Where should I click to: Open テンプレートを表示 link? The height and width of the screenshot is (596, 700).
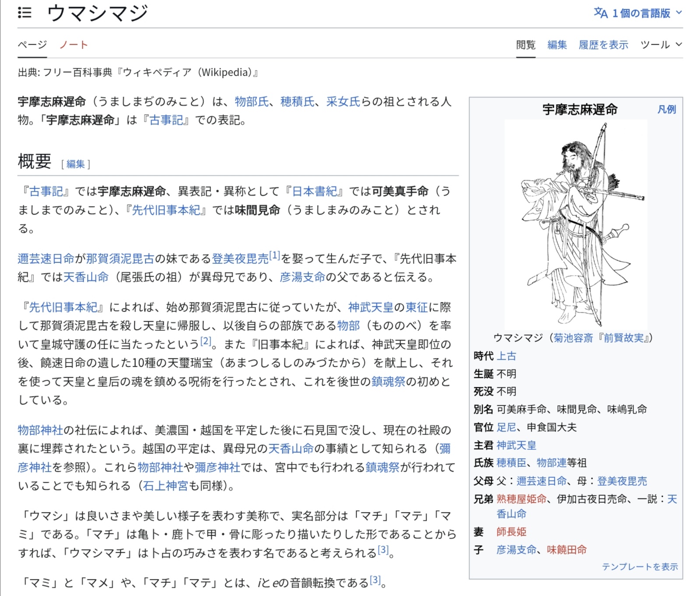click(639, 567)
